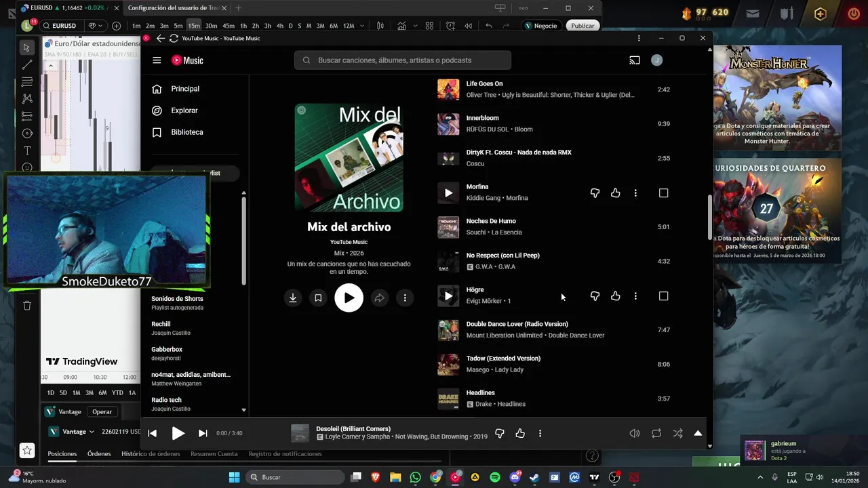
Task: Like the song Morfina
Action: click(616, 193)
